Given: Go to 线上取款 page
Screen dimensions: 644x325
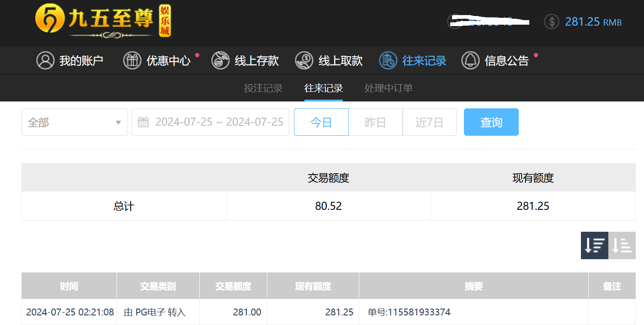Looking at the screenshot, I should (x=329, y=60).
